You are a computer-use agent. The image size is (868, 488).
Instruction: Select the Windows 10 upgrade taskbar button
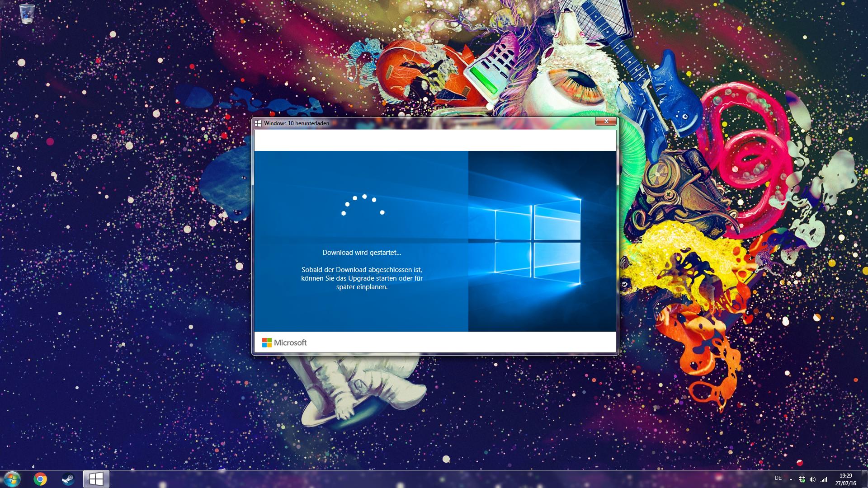96,479
